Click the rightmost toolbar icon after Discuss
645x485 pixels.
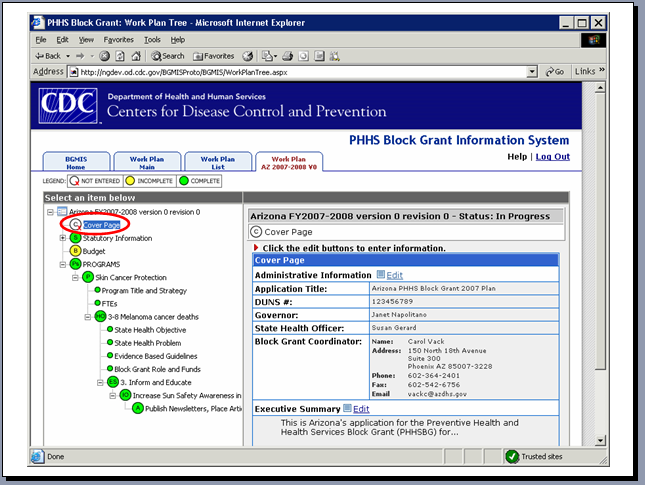(335, 56)
